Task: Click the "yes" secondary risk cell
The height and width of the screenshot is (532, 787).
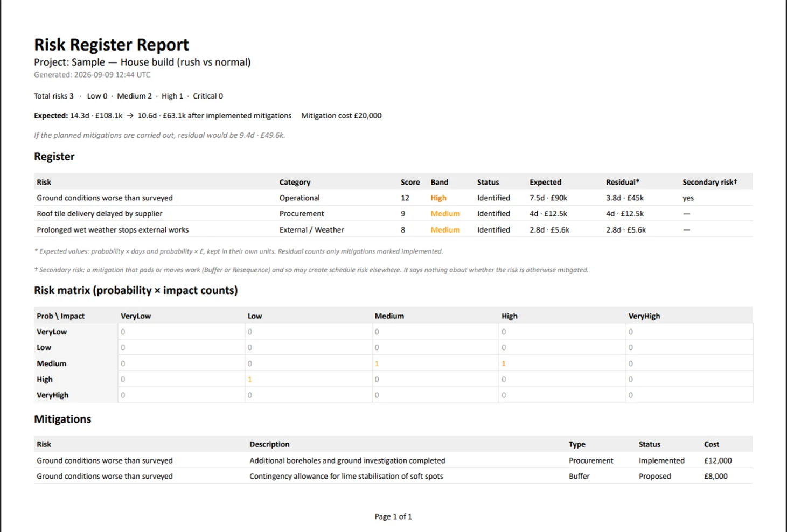Action: click(688, 198)
